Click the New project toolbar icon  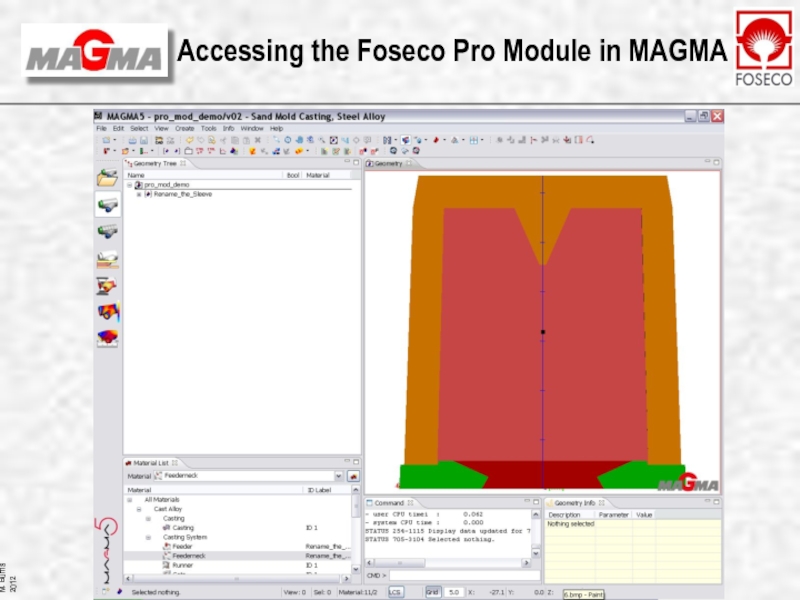click(x=106, y=140)
